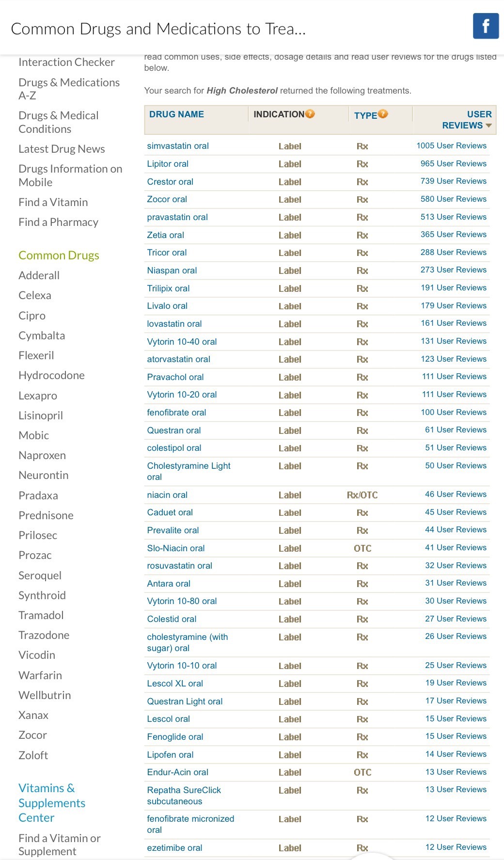Click the Type help question icon
Viewport: 504px width, 860px height.
pyautogui.click(x=383, y=114)
